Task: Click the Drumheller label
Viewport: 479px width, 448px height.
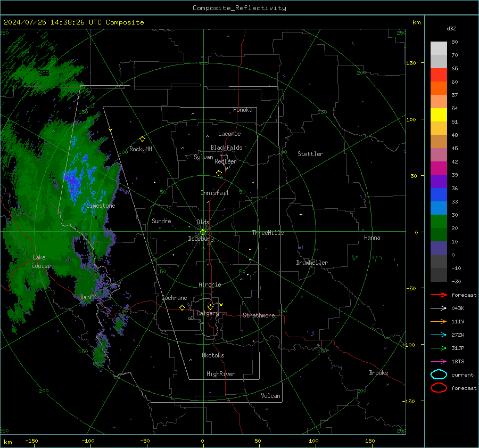Action: pyautogui.click(x=312, y=263)
